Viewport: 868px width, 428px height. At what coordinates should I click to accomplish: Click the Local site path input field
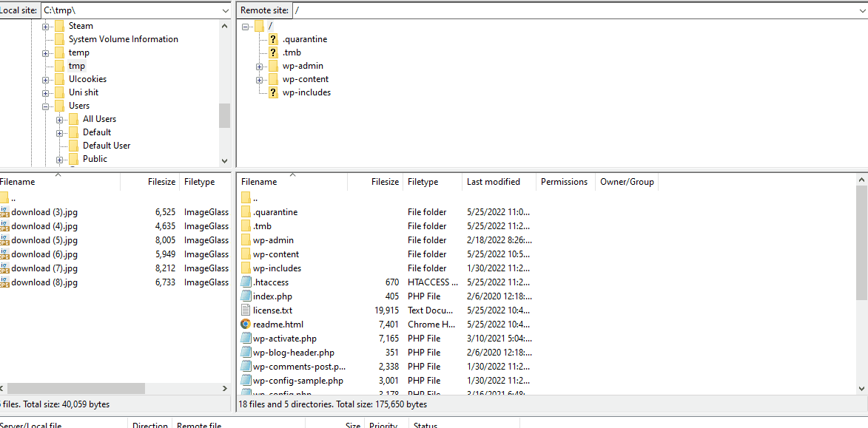pyautogui.click(x=130, y=10)
